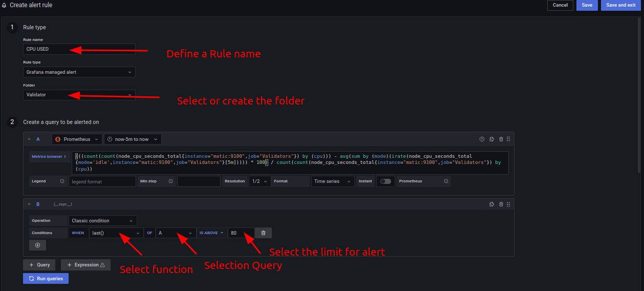Add a new condition with the plus icon
The width and height of the screenshot is (644, 291).
37,245
